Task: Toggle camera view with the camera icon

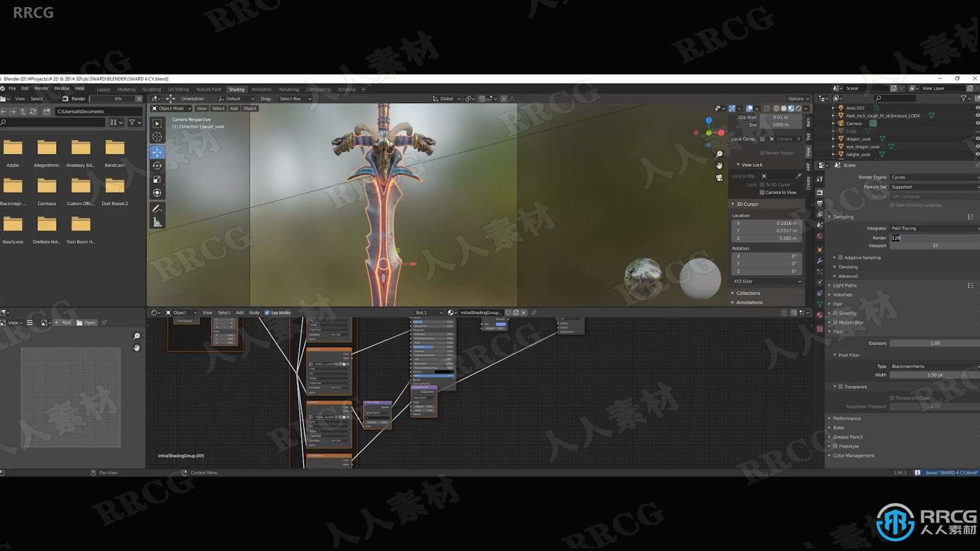Action: (719, 178)
